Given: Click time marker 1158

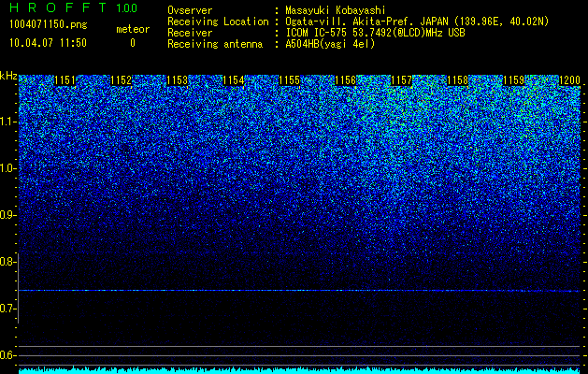Looking at the screenshot, I should click(457, 80).
